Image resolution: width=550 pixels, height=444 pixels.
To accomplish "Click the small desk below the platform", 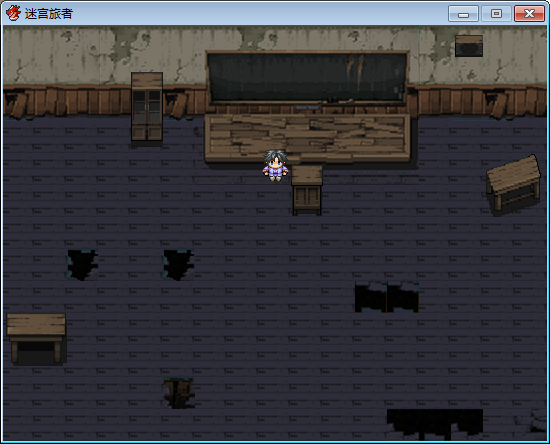I will (307, 190).
